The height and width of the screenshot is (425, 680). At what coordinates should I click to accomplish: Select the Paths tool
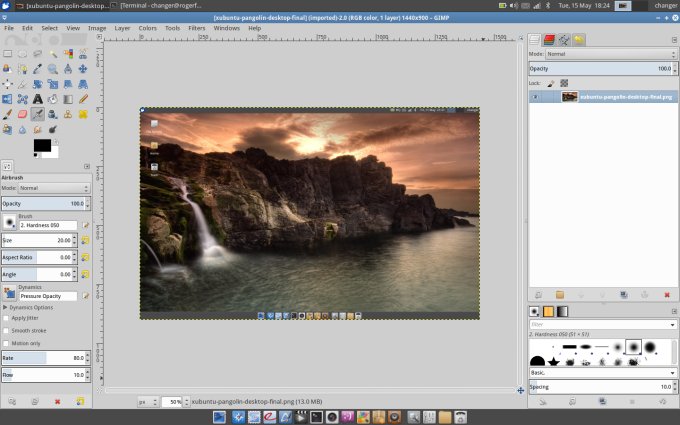(23, 69)
